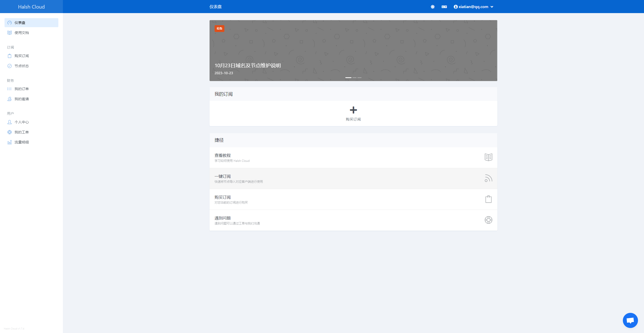Click the plus icon to buy subscription
644x333 pixels.
(353, 110)
